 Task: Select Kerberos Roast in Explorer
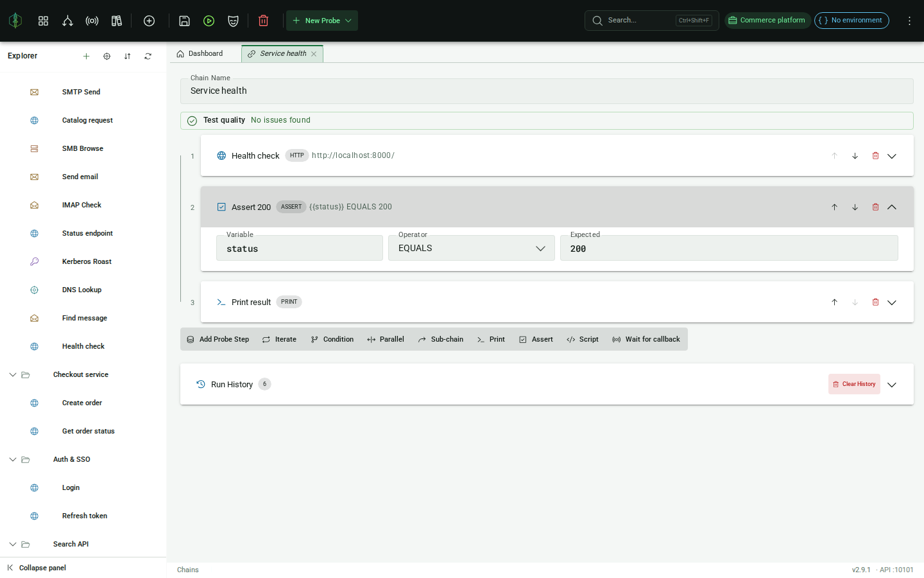coord(87,261)
